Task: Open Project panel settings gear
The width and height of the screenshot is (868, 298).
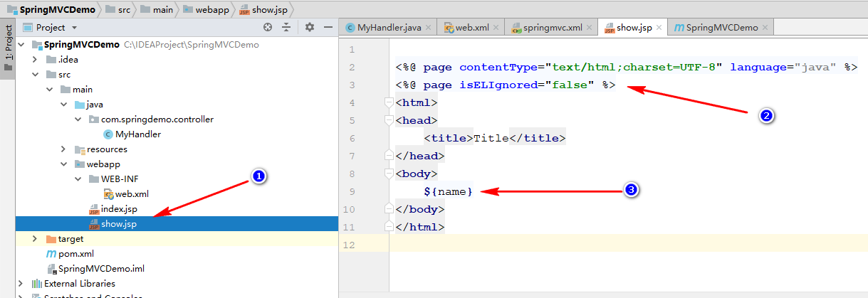Action: pyautogui.click(x=309, y=28)
